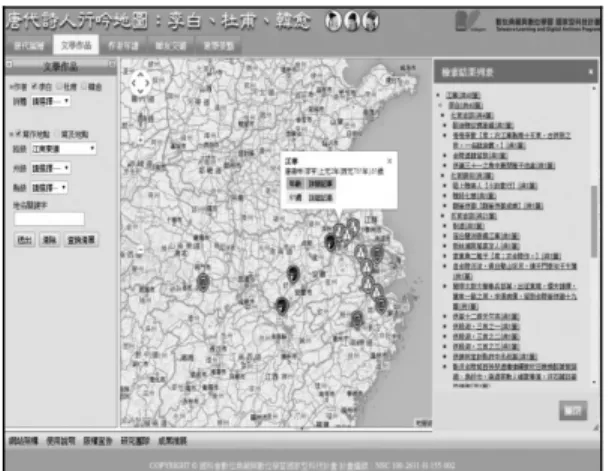Click the results list vertical scrollbar thumb
Image resolution: width=609 pixels, height=471 pixels.
(x=594, y=221)
